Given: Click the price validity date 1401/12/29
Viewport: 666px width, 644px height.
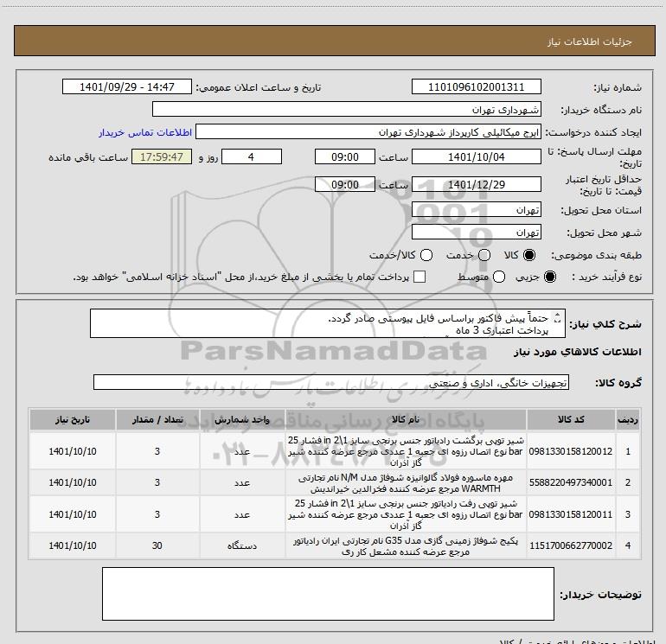Looking at the screenshot, I should (x=476, y=184).
